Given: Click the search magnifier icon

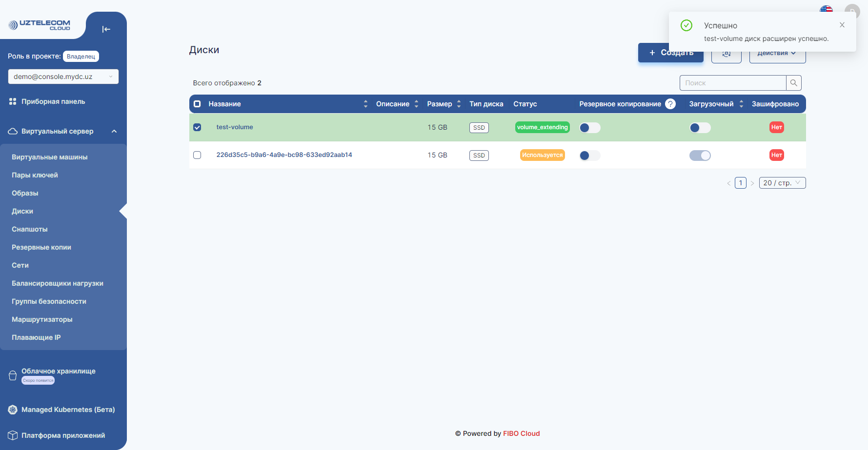Looking at the screenshot, I should tap(794, 83).
